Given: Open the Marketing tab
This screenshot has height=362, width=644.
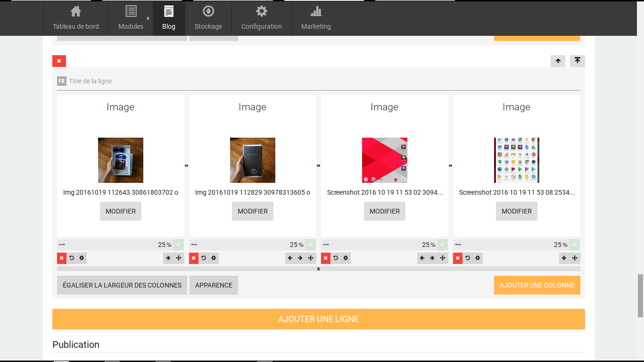Looking at the screenshot, I should [316, 18].
